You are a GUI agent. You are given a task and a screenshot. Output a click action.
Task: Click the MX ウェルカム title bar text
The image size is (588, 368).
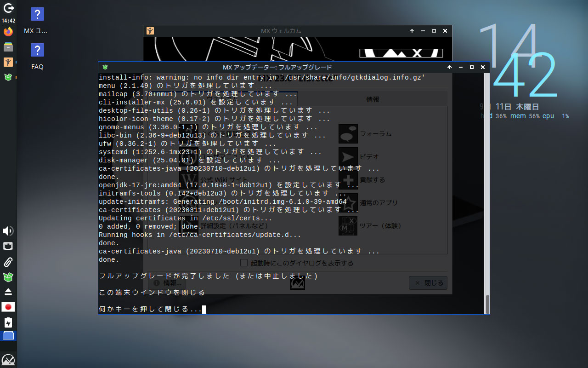281,31
